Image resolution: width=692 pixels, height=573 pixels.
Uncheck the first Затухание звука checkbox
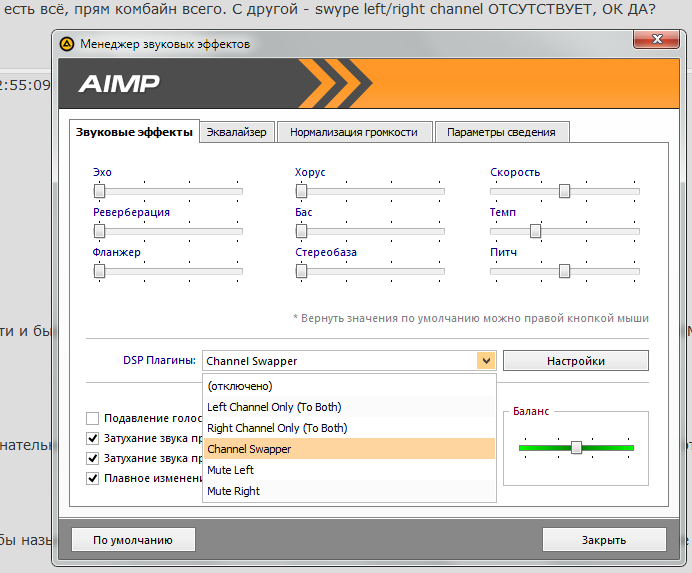click(92, 438)
